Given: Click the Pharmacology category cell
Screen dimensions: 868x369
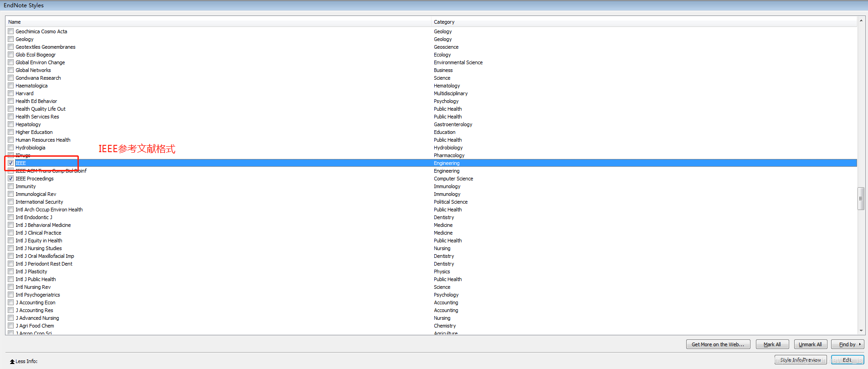Looking at the screenshot, I should (x=449, y=155).
